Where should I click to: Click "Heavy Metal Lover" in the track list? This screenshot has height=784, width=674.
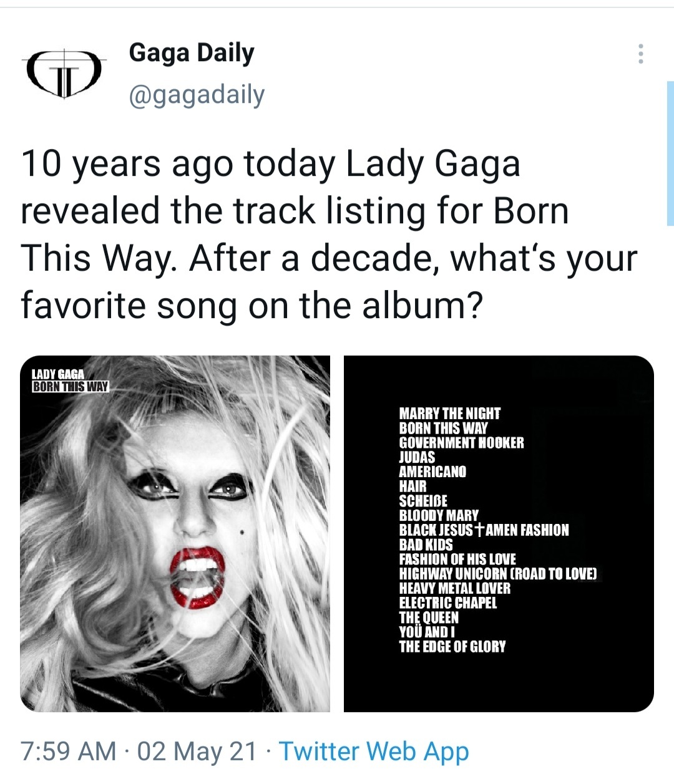click(x=454, y=588)
